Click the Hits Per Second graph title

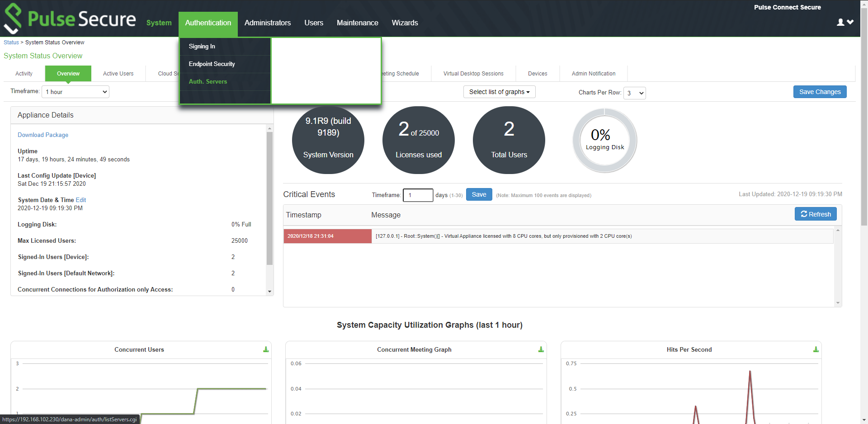point(689,349)
